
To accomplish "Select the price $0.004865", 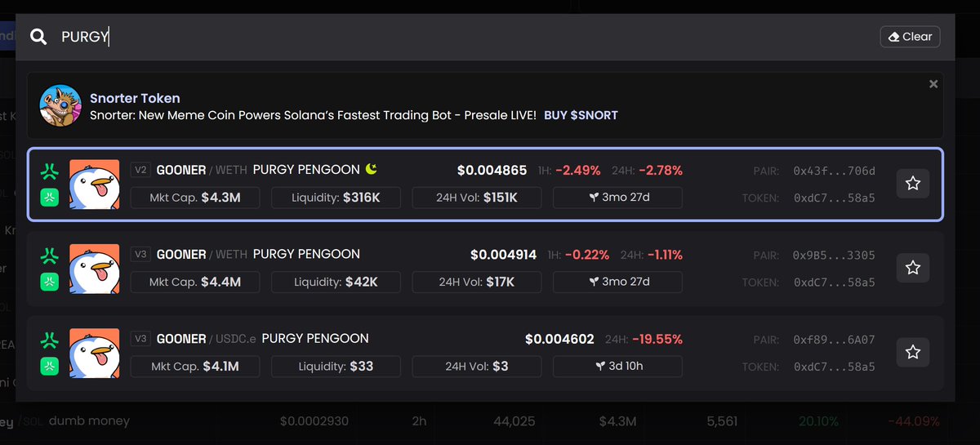I will click(492, 170).
